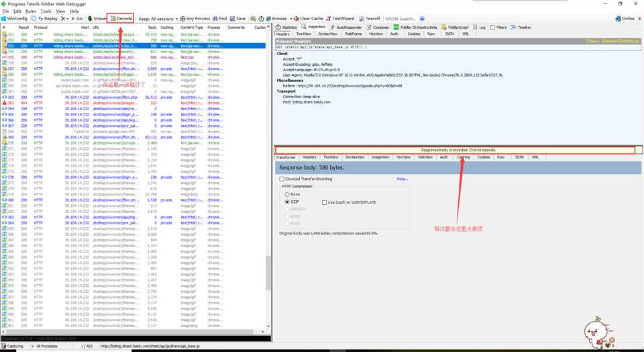This screenshot has width=644, height=352.
Task: Choose Any Process target picker
Action: point(195,19)
